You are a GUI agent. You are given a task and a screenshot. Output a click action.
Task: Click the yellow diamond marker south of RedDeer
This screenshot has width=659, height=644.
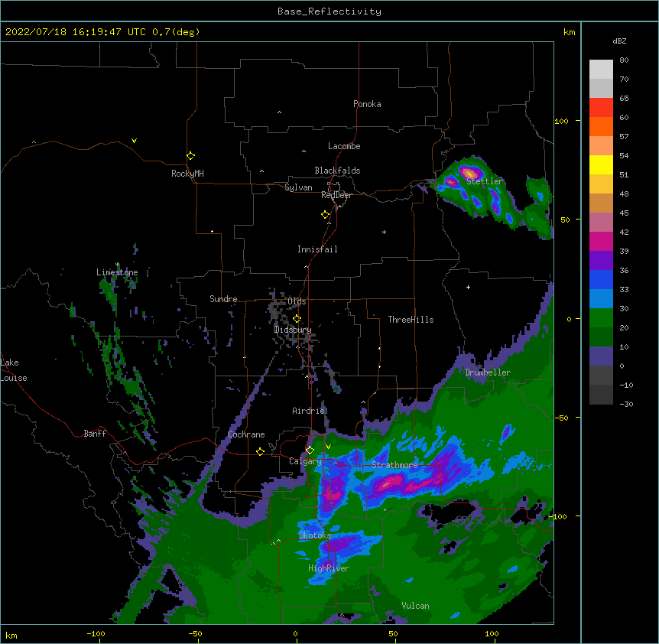325,215
